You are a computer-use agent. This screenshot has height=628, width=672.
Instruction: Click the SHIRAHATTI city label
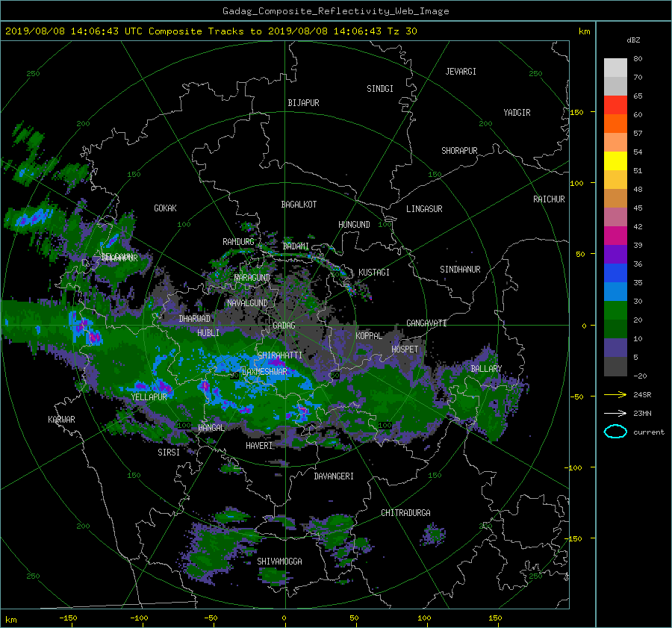point(279,355)
